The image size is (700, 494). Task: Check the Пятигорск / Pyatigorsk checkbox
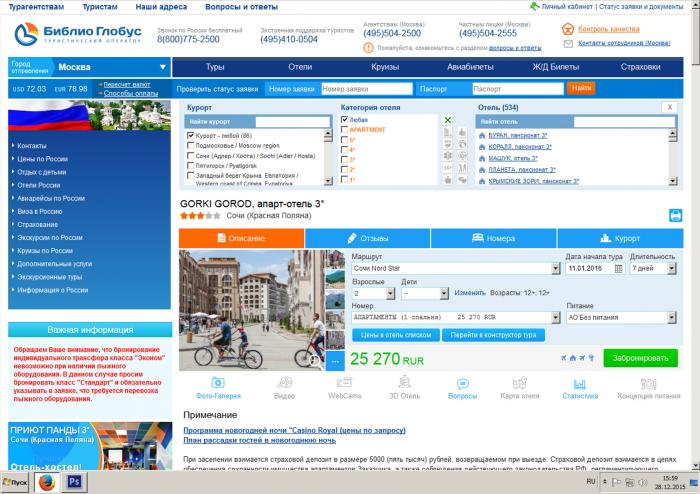191,166
